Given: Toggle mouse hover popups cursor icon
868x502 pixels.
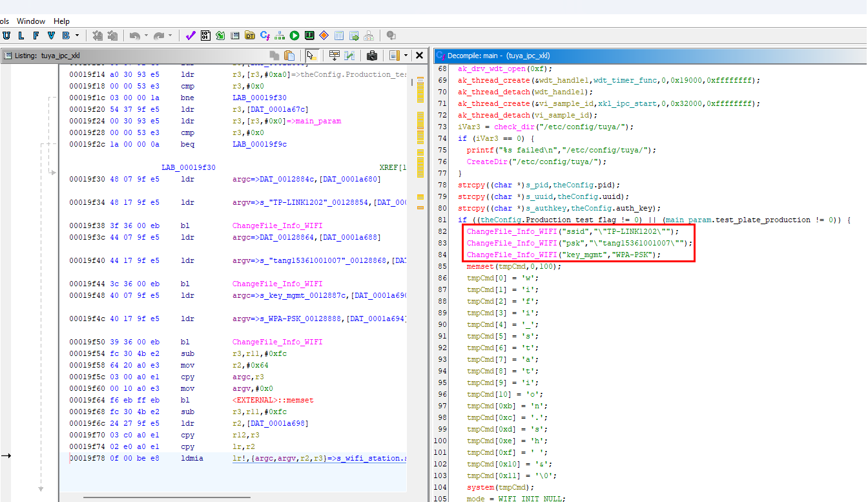Looking at the screenshot, I should 311,56.
